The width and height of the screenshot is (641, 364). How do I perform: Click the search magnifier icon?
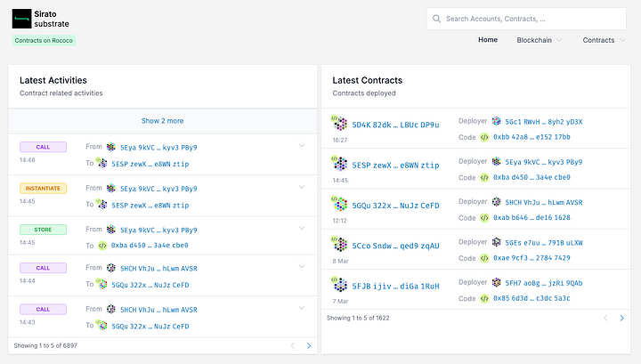pos(435,18)
